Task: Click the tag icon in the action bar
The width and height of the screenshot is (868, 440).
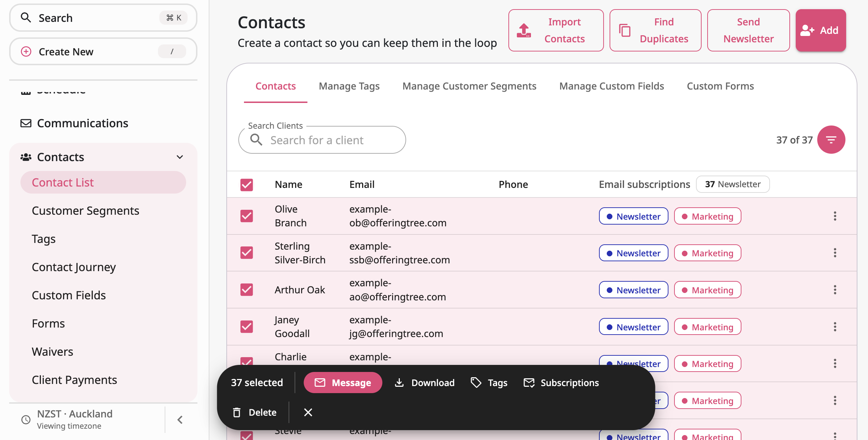Action: pos(476,383)
